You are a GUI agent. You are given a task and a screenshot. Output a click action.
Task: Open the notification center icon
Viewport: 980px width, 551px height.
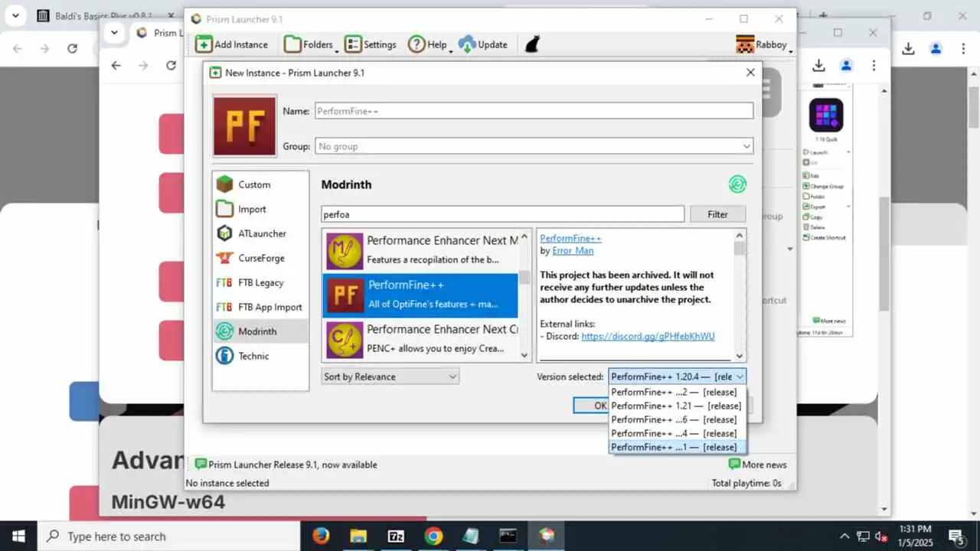(x=955, y=536)
